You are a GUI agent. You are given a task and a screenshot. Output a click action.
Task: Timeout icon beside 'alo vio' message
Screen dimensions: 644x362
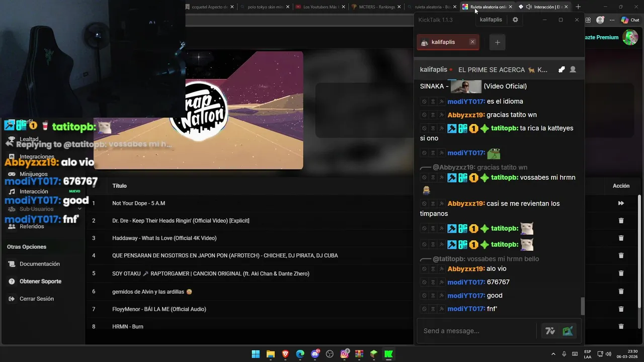coord(433,269)
